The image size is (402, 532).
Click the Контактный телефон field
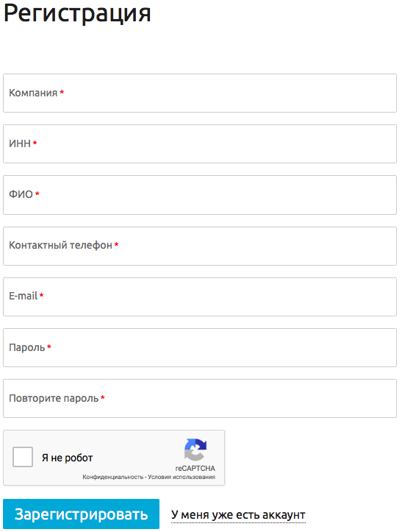point(200,246)
